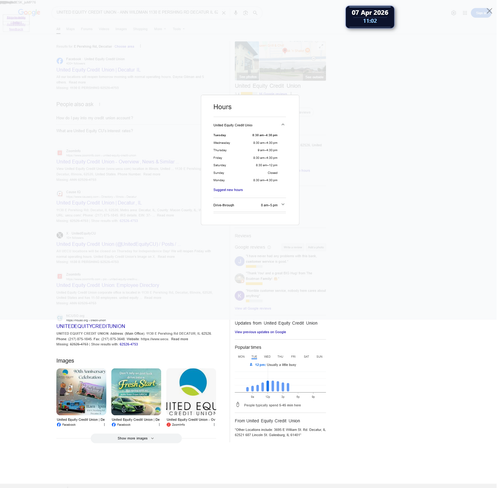The width and height of the screenshot is (500, 488).
Task: Click View all Google reviews link
Action: 253,308
